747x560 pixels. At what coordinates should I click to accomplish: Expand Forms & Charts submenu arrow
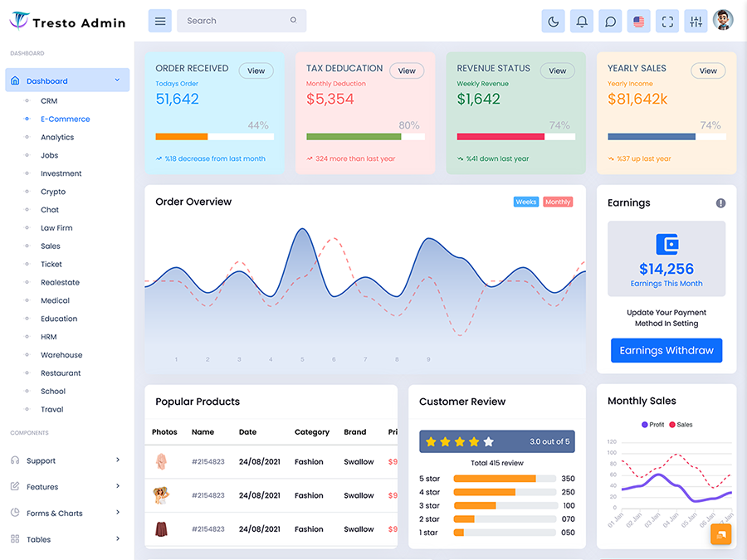118,512
